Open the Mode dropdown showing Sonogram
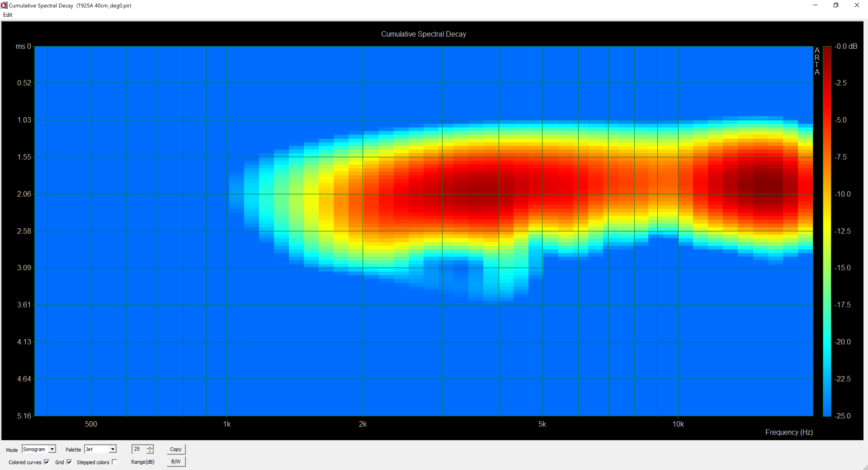The image size is (868, 470). point(39,449)
